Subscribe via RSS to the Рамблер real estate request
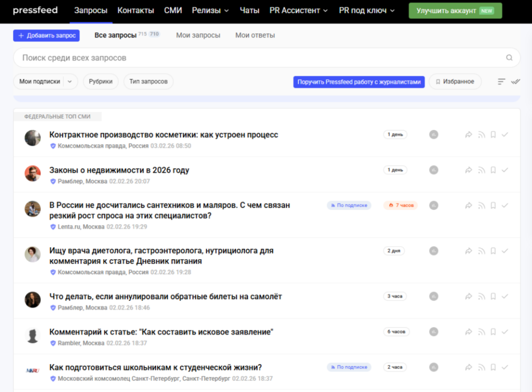The height and width of the screenshot is (392, 532). (481, 169)
